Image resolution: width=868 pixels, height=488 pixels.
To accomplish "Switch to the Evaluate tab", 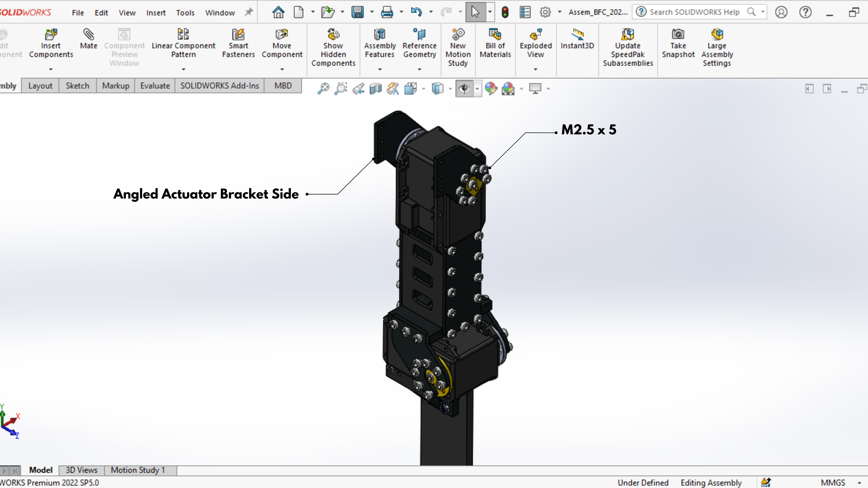I will coord(155,86).
